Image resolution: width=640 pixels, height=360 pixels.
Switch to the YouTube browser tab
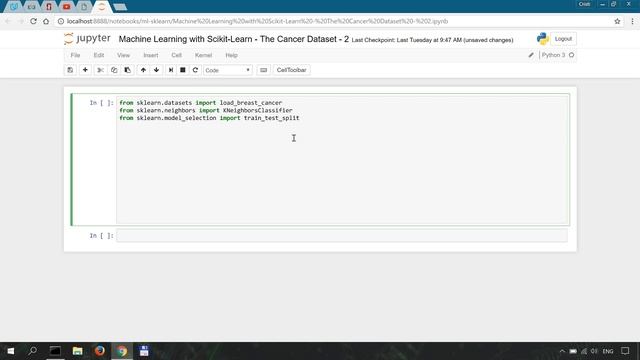click(67, 7)
